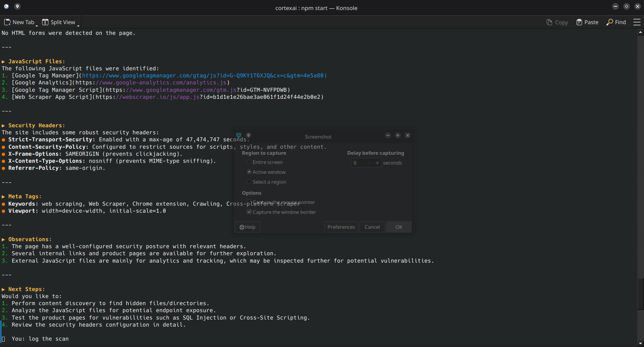Choose Select a region radio button
Viewport: 644px width, 347px height.
point(249,182)
